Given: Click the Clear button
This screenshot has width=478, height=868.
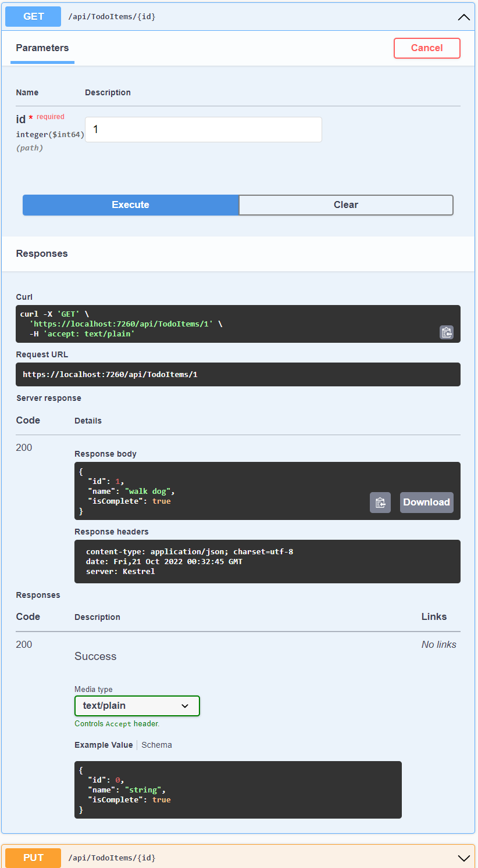Looking at the screenshot, I should coord(345,205).
